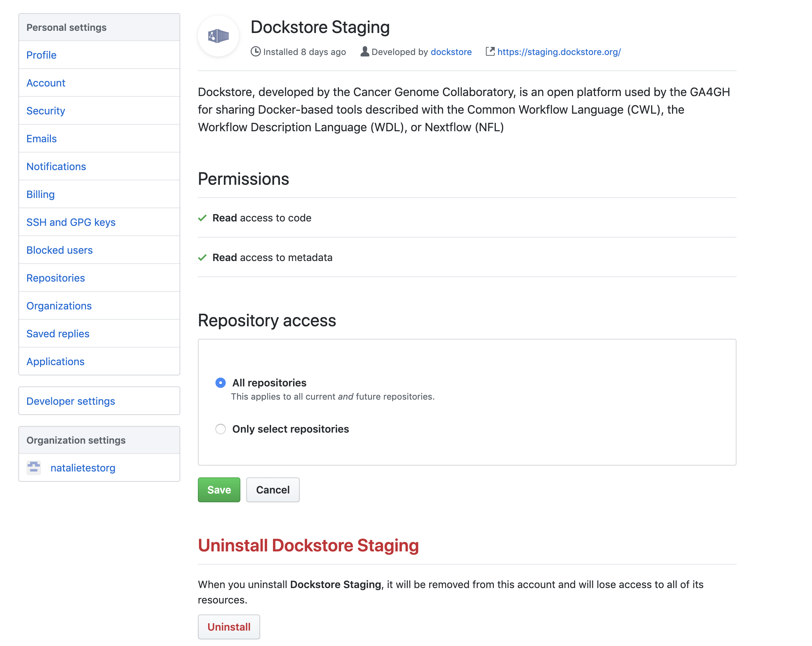This screenshot has width=812, height=646.
Task: Click the Repository access heading
Action: click(267, 320)
